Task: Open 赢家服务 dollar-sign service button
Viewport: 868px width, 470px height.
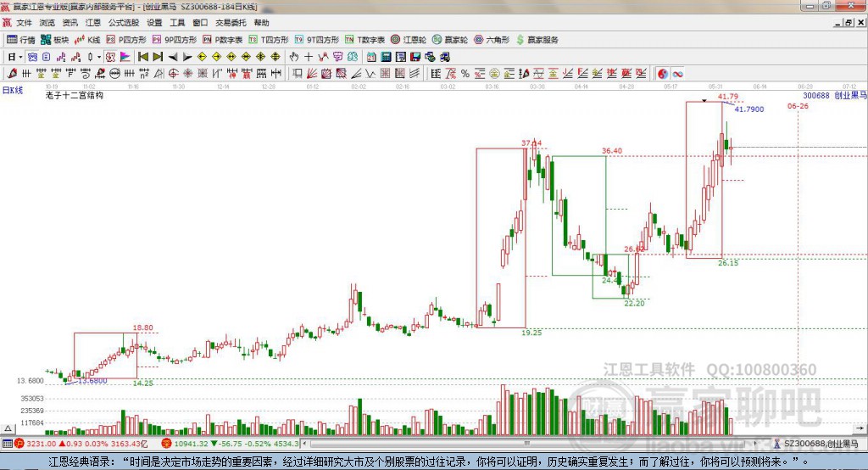Action: 537,40
